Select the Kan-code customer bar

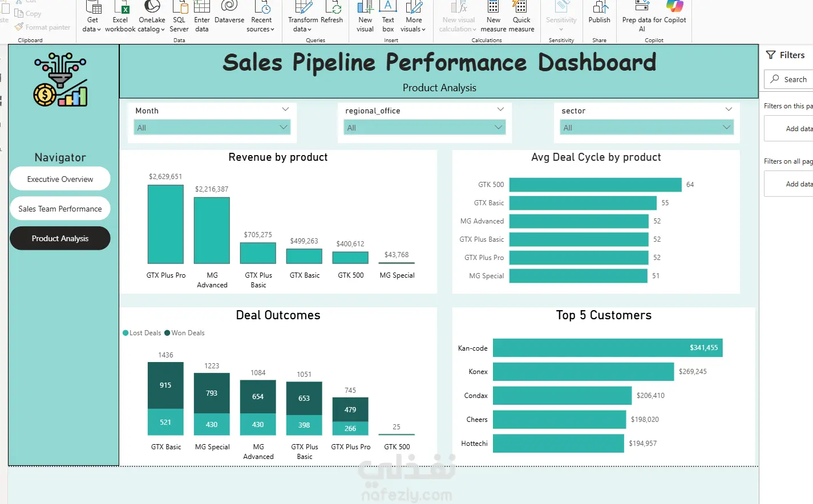point(608,348)
